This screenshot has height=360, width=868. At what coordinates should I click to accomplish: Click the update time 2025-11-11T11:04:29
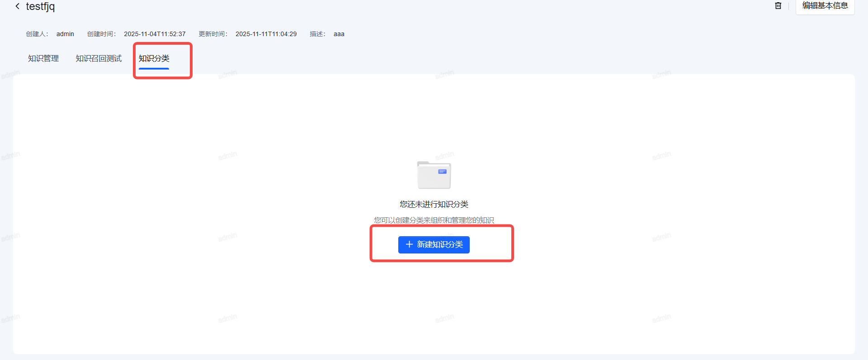(266, 34)
